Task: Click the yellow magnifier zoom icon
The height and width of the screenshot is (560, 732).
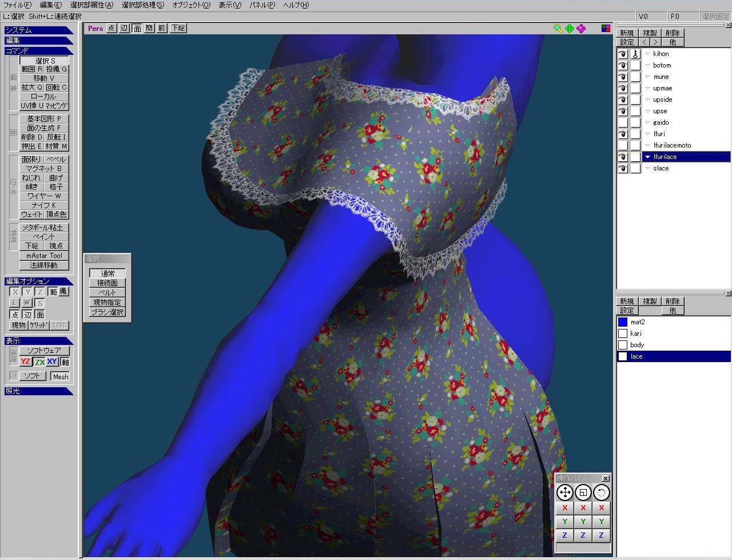Action: point(558,29)
